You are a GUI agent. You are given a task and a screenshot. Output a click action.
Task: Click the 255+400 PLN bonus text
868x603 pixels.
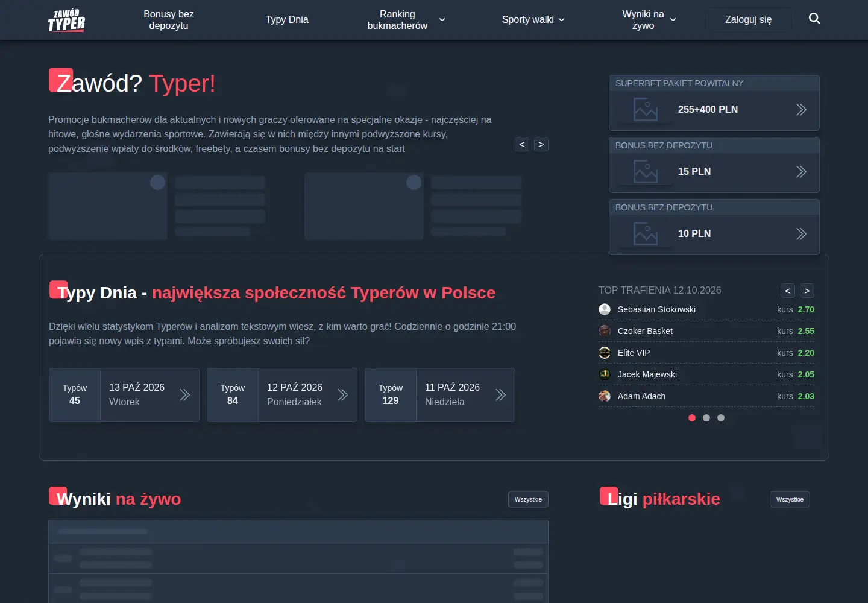[708, 110]
